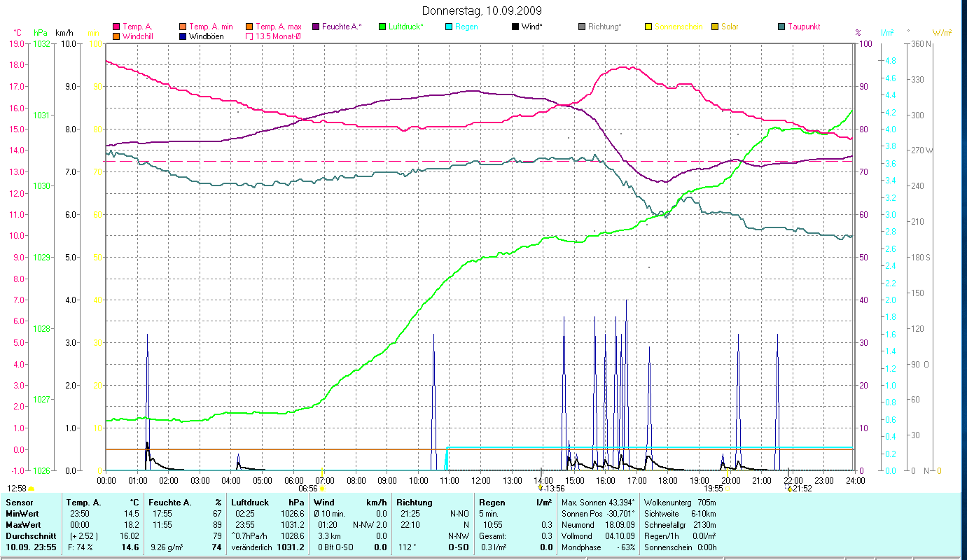Click the Wolkenunterg value 705m
Screen dimensions: 967x560
coord(707,503)
